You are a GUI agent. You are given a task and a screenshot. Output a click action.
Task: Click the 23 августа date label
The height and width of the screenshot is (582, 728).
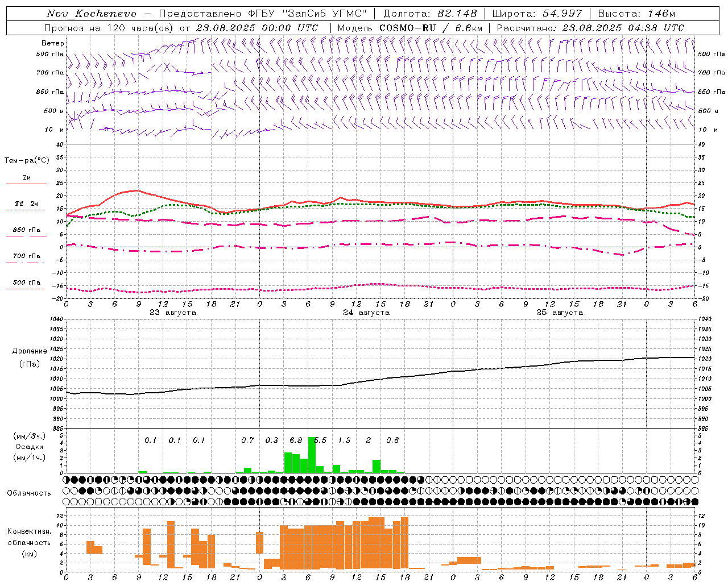[173, 313]
